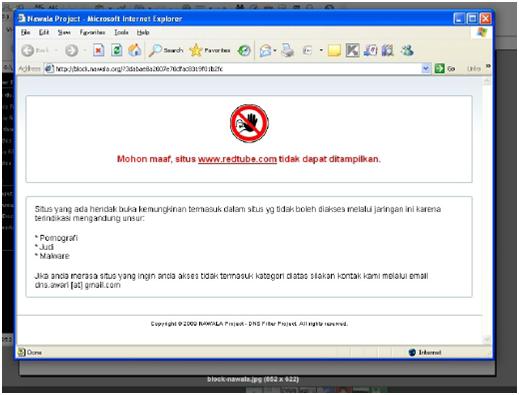519x395 pixels.
Task: Click the blue music note toolbar icon
Action: 370,50
